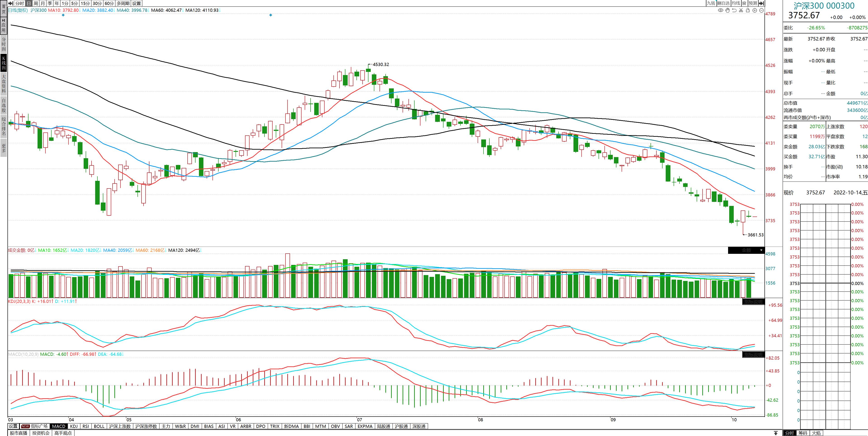868x436 pixels.
Task: Toggle the chart lock icon
Action: (x=748, y=10)
